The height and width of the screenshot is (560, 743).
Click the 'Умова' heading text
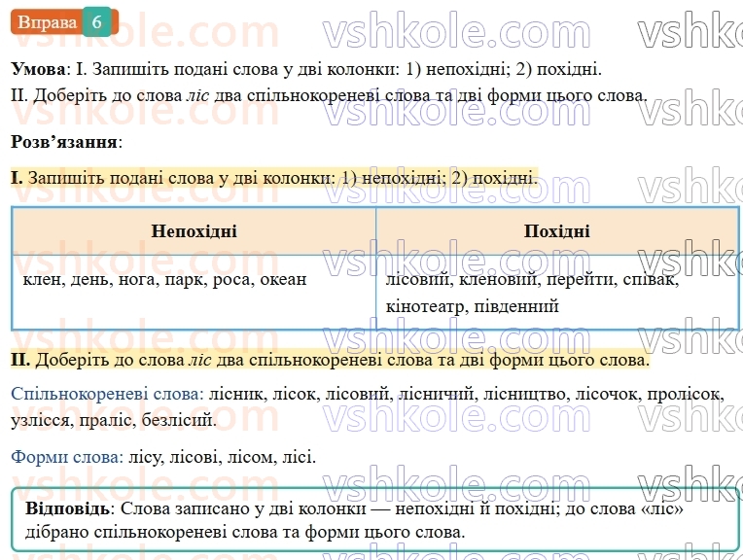[38, 70]
